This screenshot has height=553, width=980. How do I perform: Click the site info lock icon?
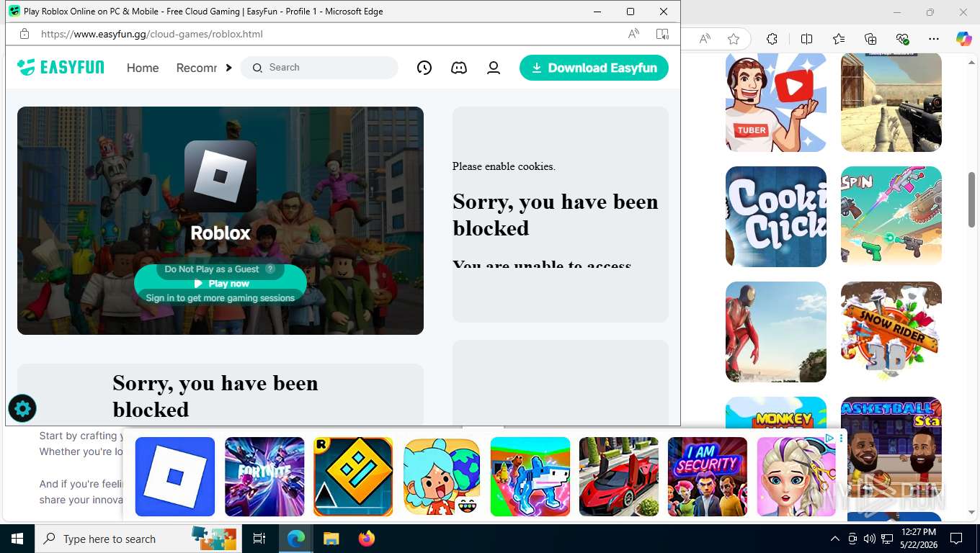[24, 34]
